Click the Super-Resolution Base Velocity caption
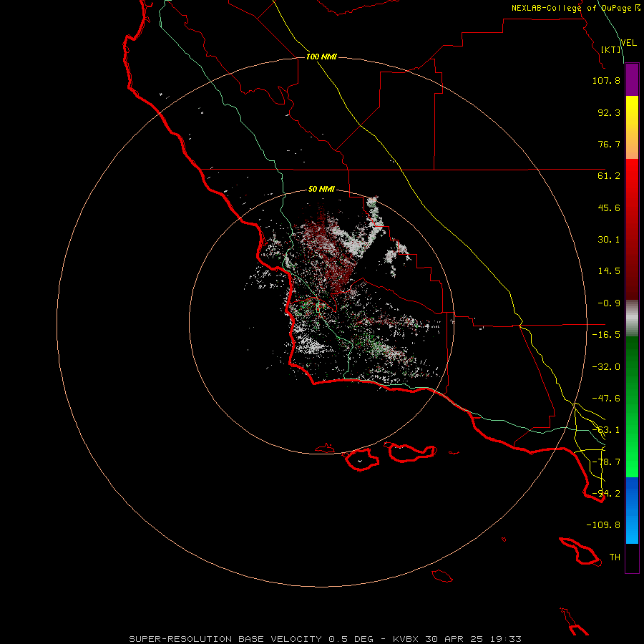 [326, 639]
